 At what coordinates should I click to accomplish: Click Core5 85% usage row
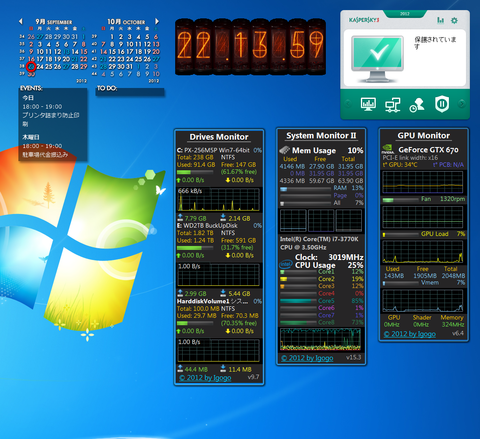coord(322,301)
